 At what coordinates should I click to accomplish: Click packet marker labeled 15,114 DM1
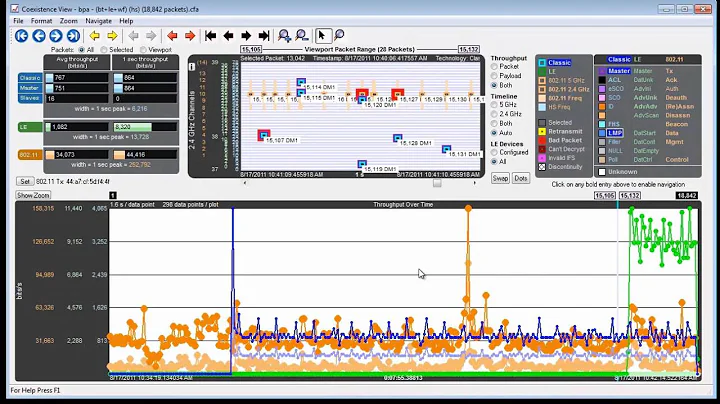[301, 82]
